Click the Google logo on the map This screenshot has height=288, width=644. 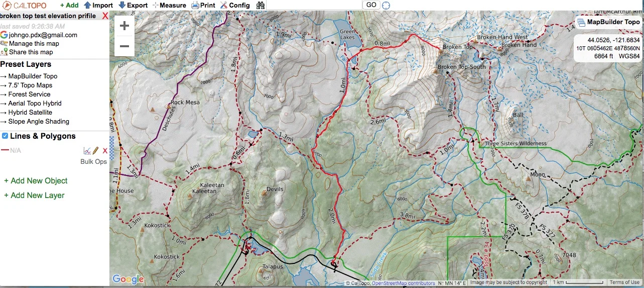[128, 279]
